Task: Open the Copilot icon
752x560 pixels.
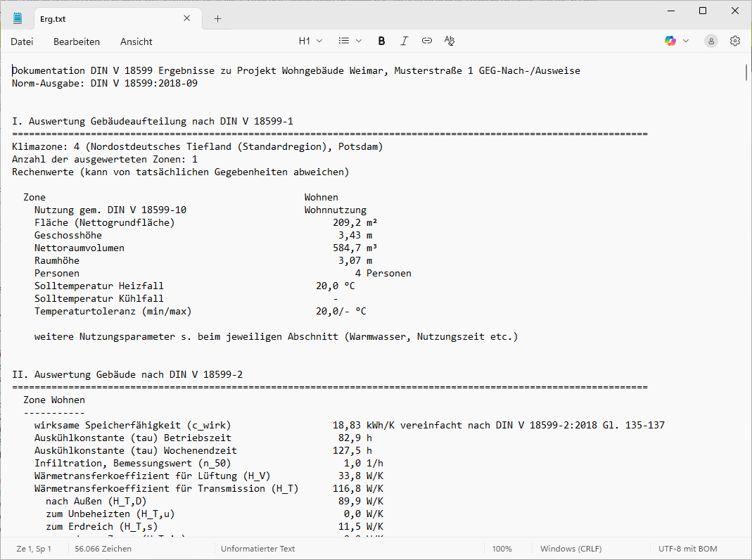Action: (670, 41)
